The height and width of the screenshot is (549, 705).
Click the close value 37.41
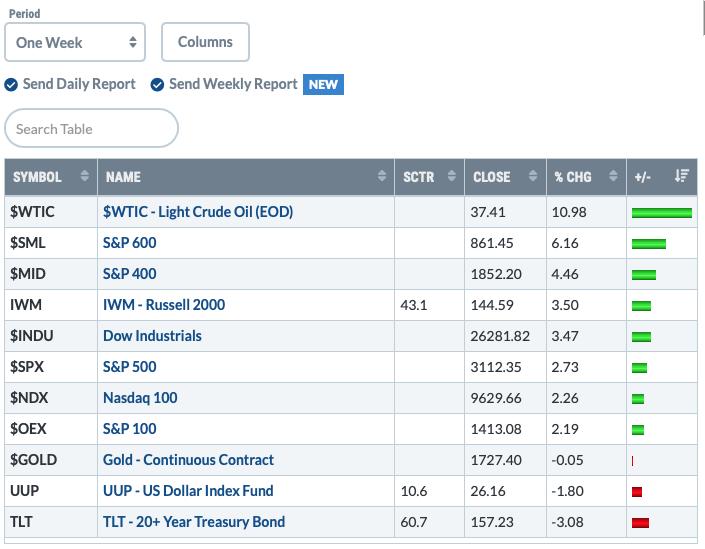[x=488, y=212]
